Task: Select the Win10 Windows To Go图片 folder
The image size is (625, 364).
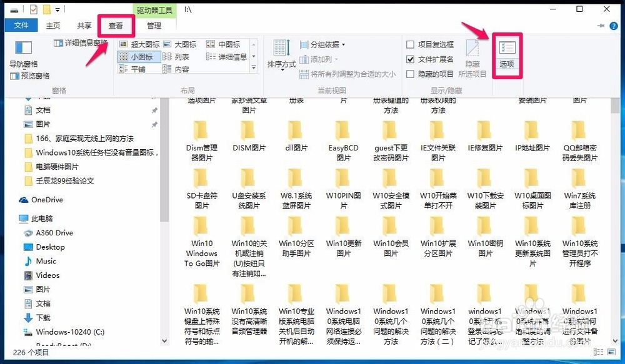Action: click(202, 242)
